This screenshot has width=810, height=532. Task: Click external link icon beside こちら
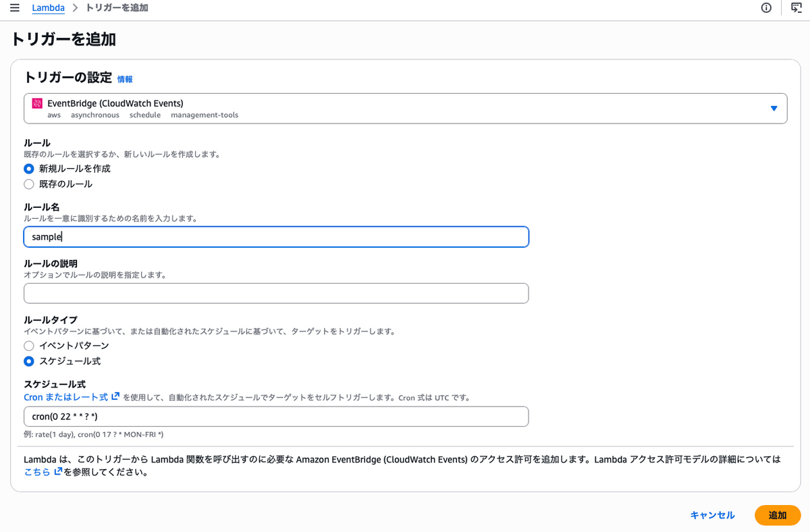click(58, 472)
